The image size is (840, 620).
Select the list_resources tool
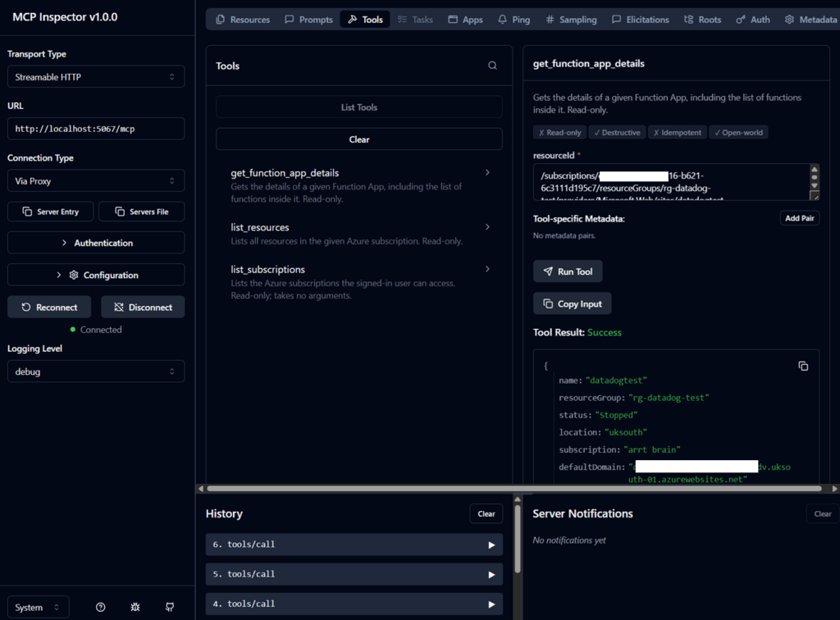(359, 234)
